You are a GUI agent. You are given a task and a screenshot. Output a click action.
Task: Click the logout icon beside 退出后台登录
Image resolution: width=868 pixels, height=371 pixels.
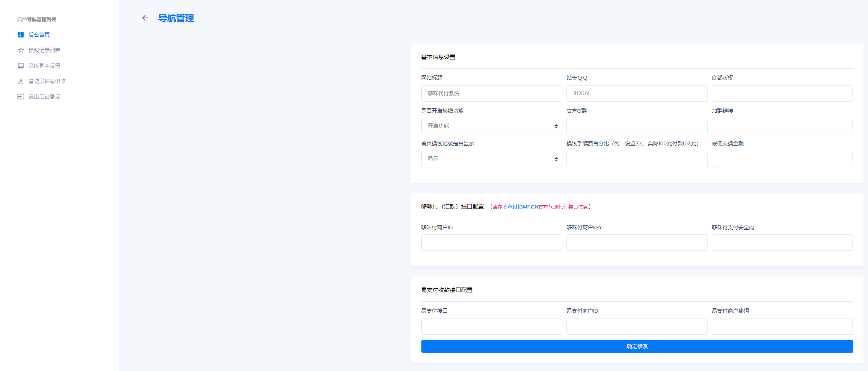(21, 97)
